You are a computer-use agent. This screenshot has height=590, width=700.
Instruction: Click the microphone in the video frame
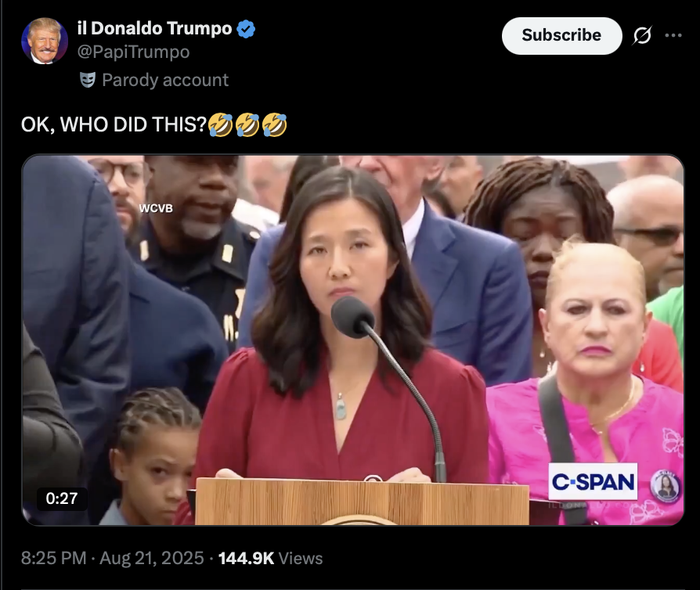pyautogui.click(x=353, y=318)
